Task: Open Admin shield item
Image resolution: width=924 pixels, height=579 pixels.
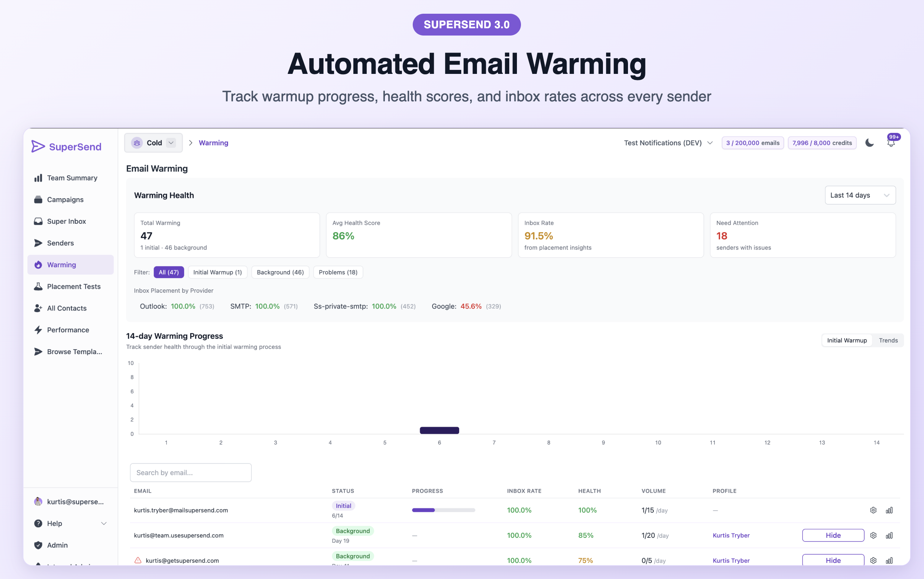Action: tap(57, 545)
